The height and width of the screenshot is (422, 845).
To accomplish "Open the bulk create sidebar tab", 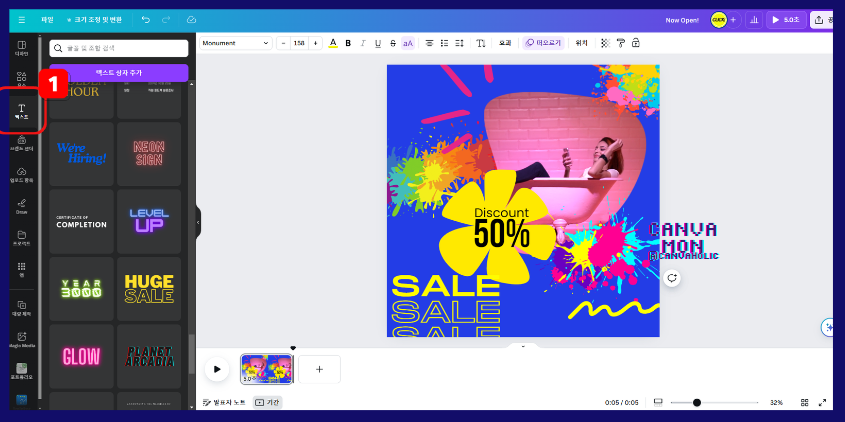I will point(22,308).
